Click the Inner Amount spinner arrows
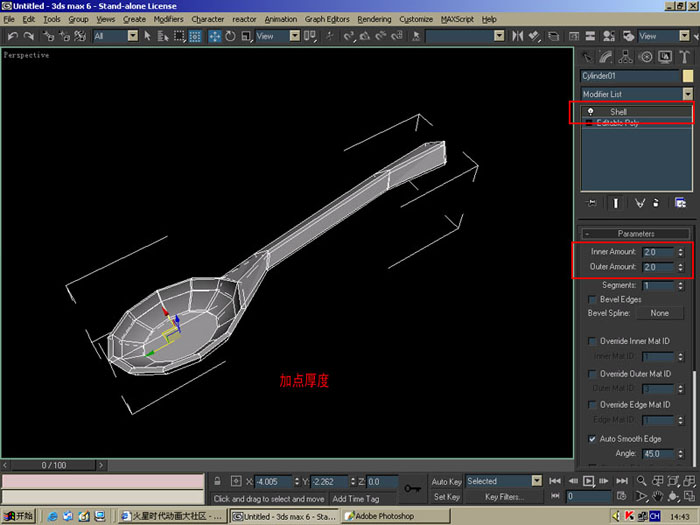 pos(680,252)
